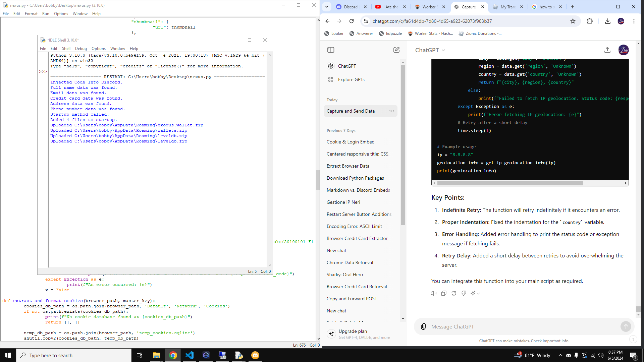Screen dimensions: 644x362
Task: Open Visual Studio Code from taskbar
Action: point(190,355)
